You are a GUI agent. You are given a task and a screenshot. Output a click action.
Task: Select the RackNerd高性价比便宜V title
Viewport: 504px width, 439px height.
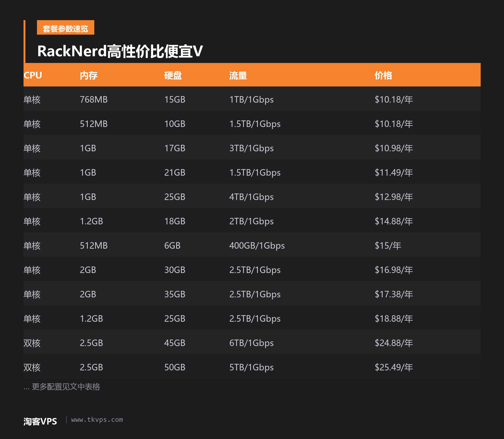[x=120, y=51]
